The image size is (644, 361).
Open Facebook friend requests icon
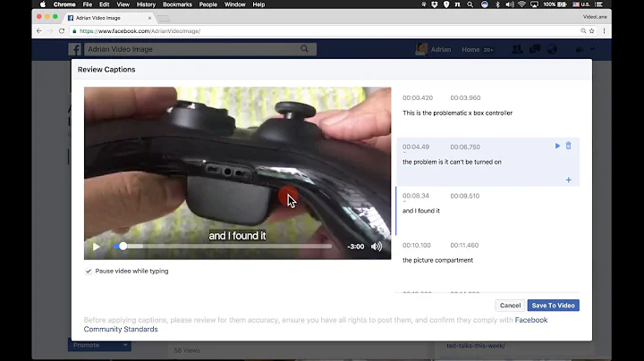click(x=517, y=49)
